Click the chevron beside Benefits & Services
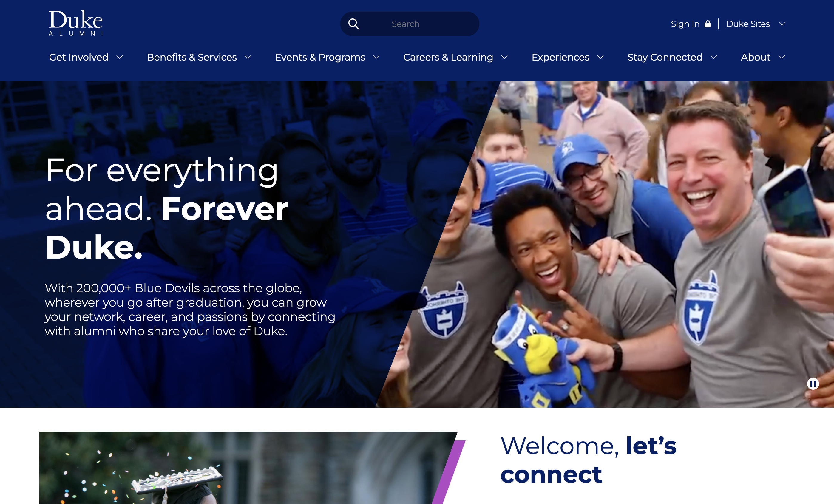 tap(248, 58)
